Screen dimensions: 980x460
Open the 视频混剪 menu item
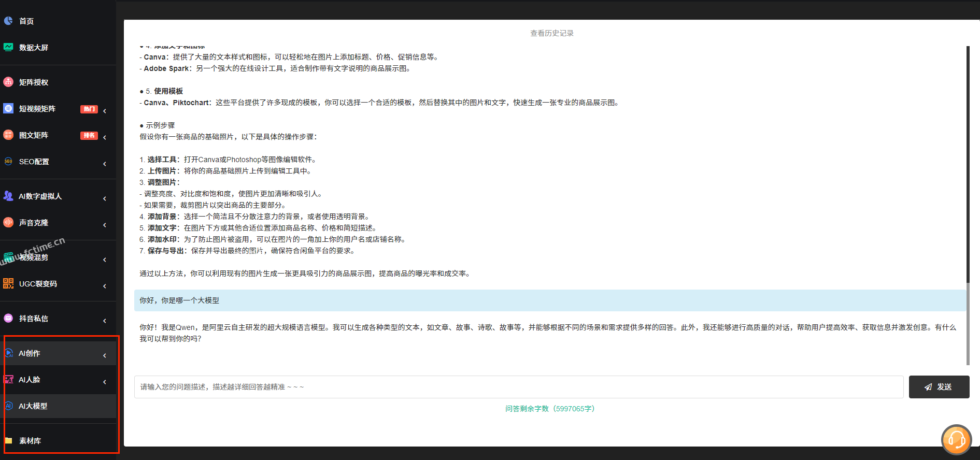(58, 257)
